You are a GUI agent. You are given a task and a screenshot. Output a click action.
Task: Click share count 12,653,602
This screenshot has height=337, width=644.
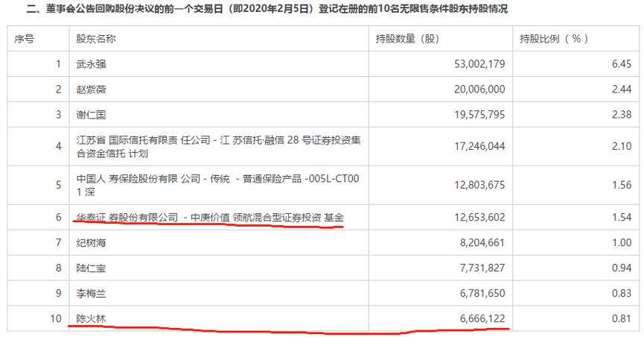coord(479,217)
